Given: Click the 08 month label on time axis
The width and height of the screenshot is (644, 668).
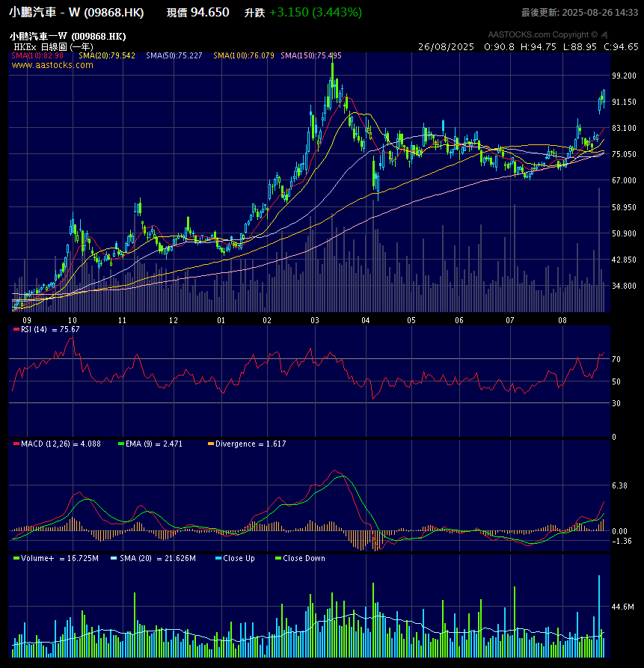Looking at the screenshot, I should (x=562, y=320).
